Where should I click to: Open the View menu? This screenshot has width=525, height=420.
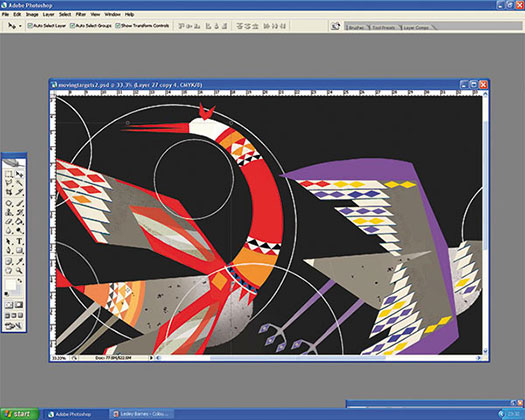(95, 14)
